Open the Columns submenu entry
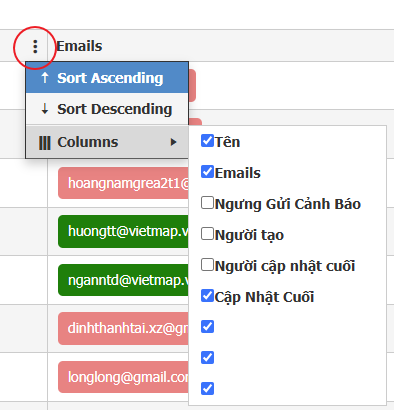Image resolution: width=394 pixels, height=410 pixels. click(107, 142)
